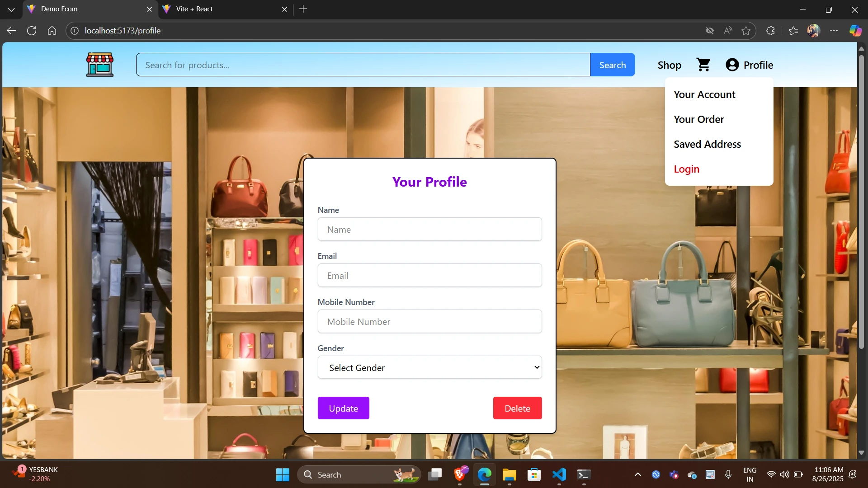Click into the Email input field
The image size is (868, 488).
coord(429,275)
